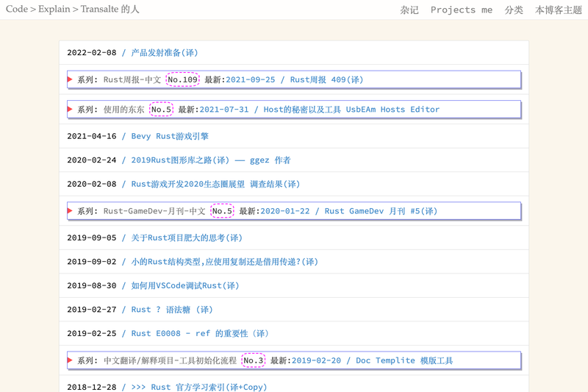
Task: Click the series name Rust-GameDev-月刊-中文
Action: coord(154,211)
